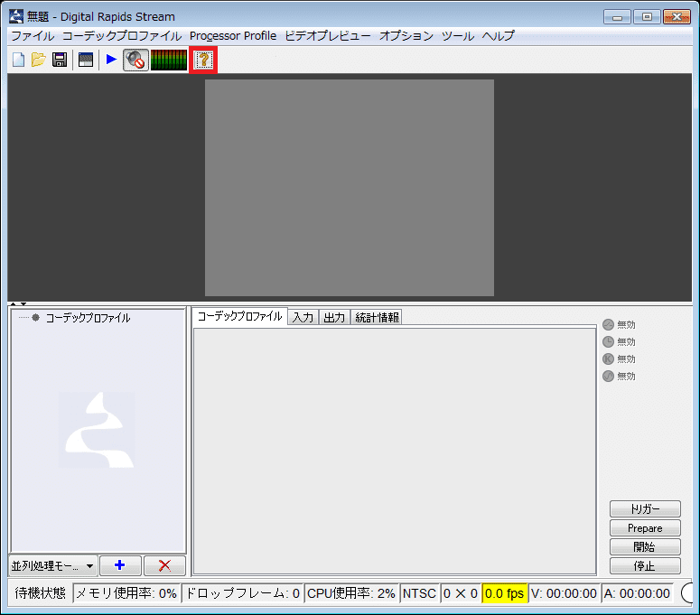700x615 pixels.
Task: Click the application icon in title bar
Action: pos(16,16)
